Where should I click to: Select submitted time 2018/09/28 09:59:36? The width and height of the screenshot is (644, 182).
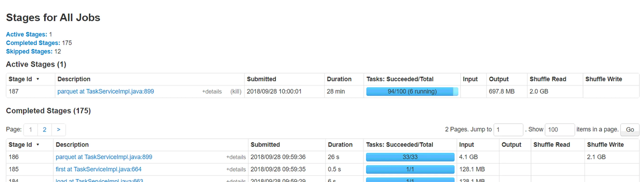click(x=278, y=157)
